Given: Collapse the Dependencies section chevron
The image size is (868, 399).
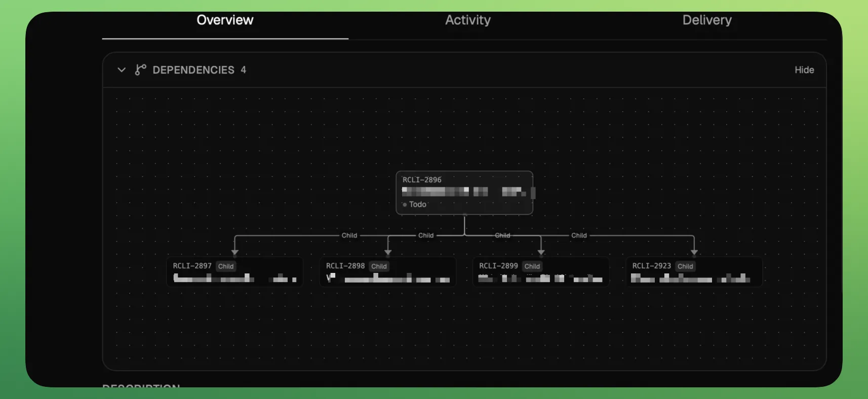Looking at the screenshot, I should point(122,70).
